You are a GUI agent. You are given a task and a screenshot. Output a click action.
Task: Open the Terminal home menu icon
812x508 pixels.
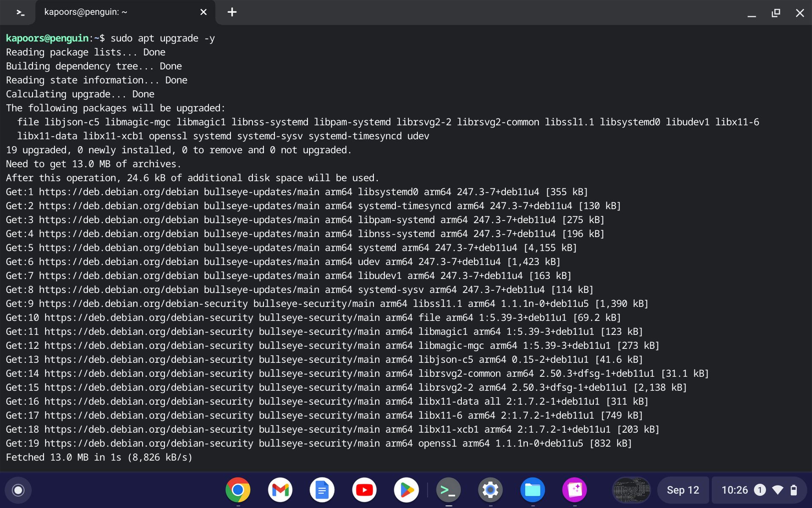(19, 12)
